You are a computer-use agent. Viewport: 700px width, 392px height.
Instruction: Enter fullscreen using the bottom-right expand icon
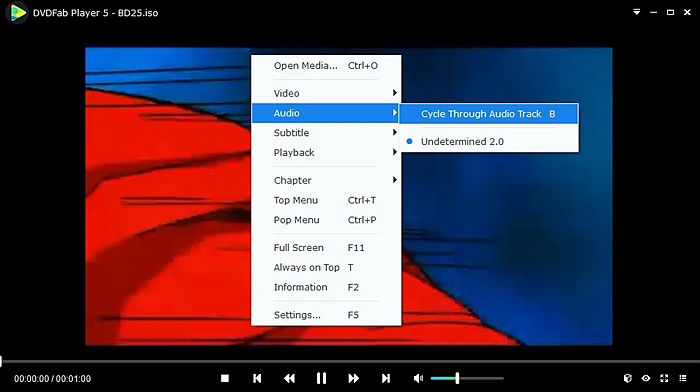(x=664, y=378)
